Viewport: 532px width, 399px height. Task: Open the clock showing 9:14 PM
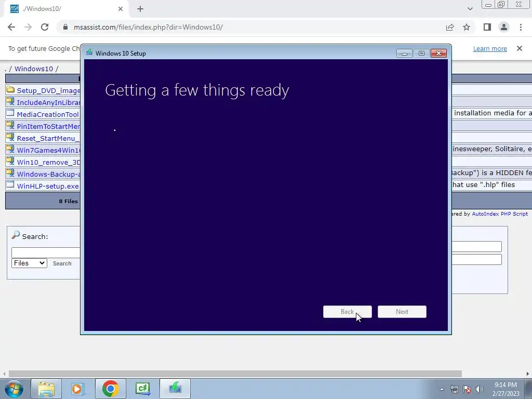coord(506,389)
